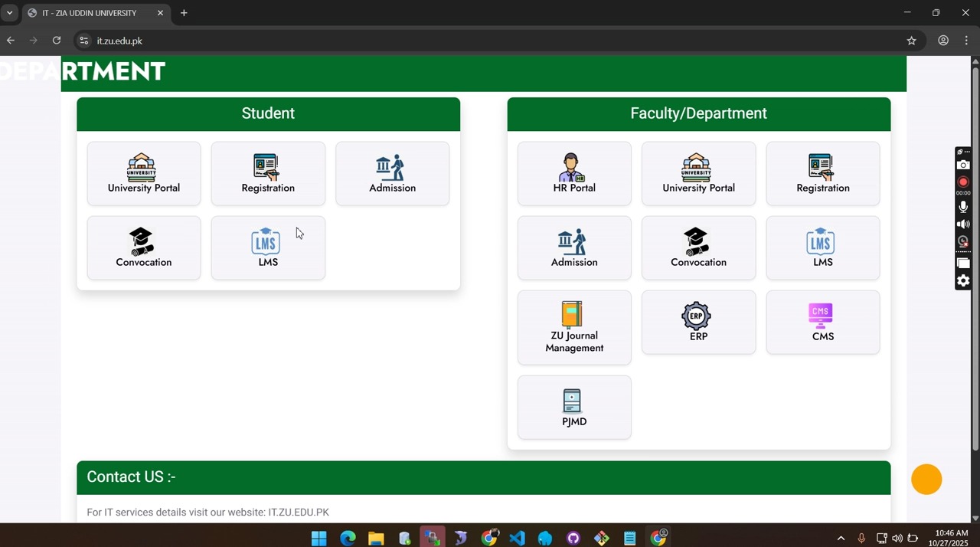The width and height of the screenshot is (980, 547).
Task: Close the IT - ZIA UDDIN UNIVERSITY tab
Action: coord(161,13)
